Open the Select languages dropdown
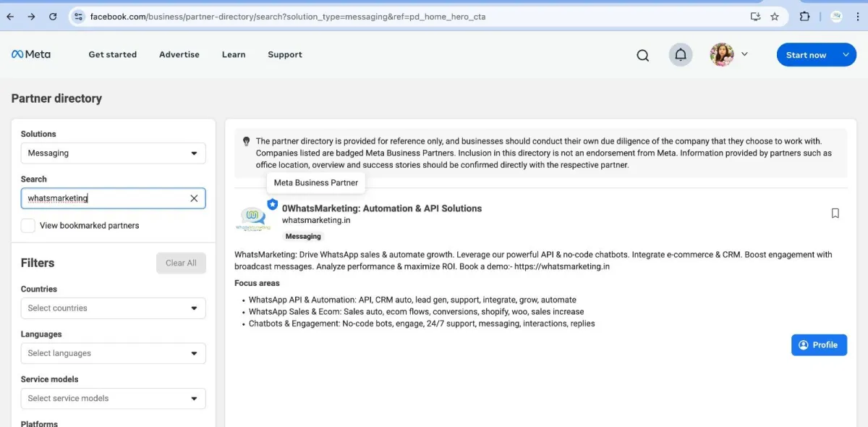Screen dimensions: 868x427 coord(113,353)
